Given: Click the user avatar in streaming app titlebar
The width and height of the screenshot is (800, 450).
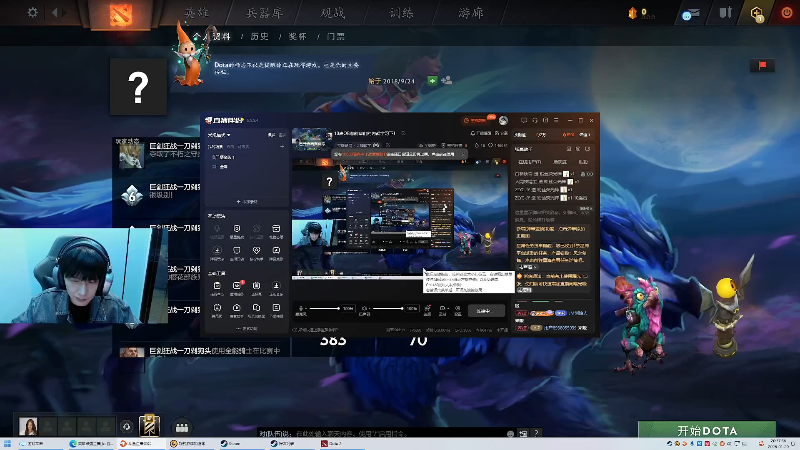Looking at the screenshot, I should pyautogui.click(x=504, y=120).
